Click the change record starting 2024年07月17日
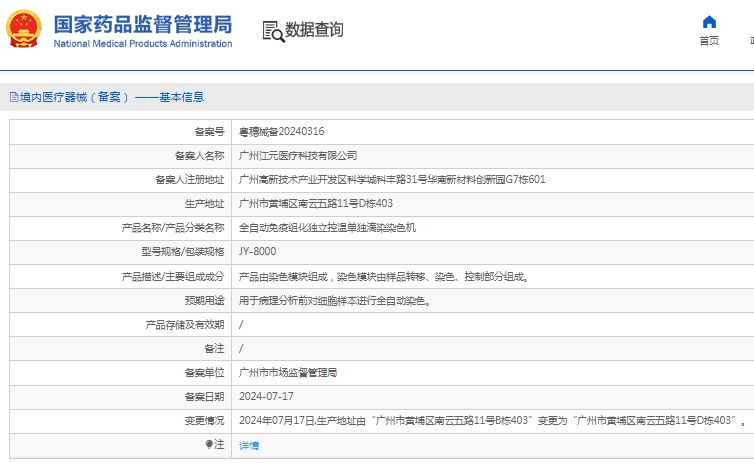The image size is (754, 463). (493, 420)
